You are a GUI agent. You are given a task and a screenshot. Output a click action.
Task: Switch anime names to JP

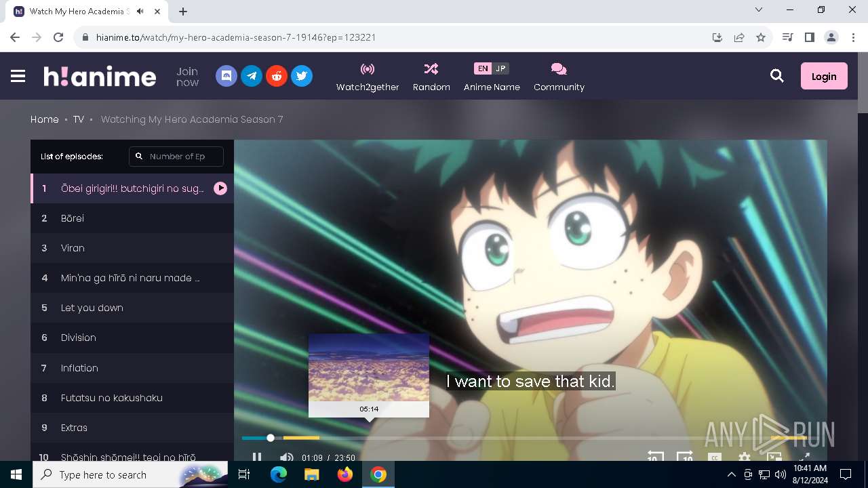500,68
